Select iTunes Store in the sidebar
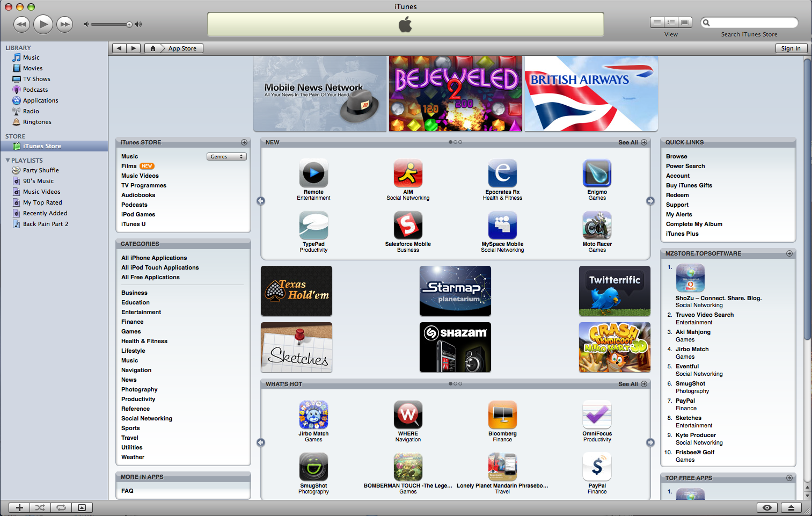The width and height of the screenshot is (812, 516). click(x=54, y=146)
